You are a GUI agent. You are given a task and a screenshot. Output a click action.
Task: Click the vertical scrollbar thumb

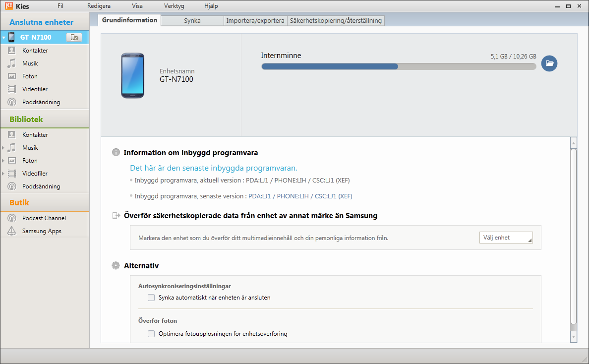point(574,236)
